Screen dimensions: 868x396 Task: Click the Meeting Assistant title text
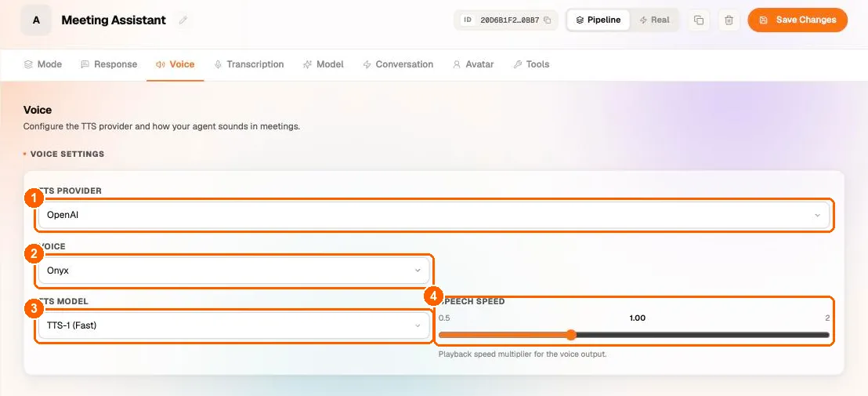pos(114,20)
